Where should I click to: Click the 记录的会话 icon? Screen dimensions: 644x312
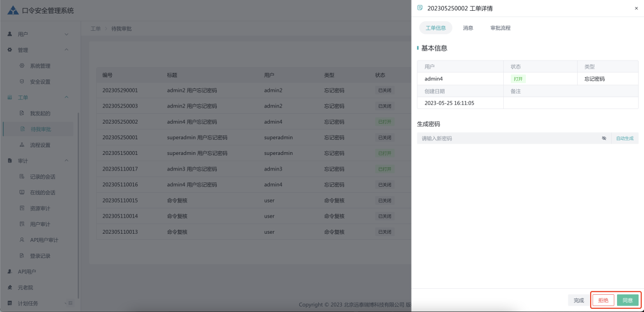[x=22, y=177]
